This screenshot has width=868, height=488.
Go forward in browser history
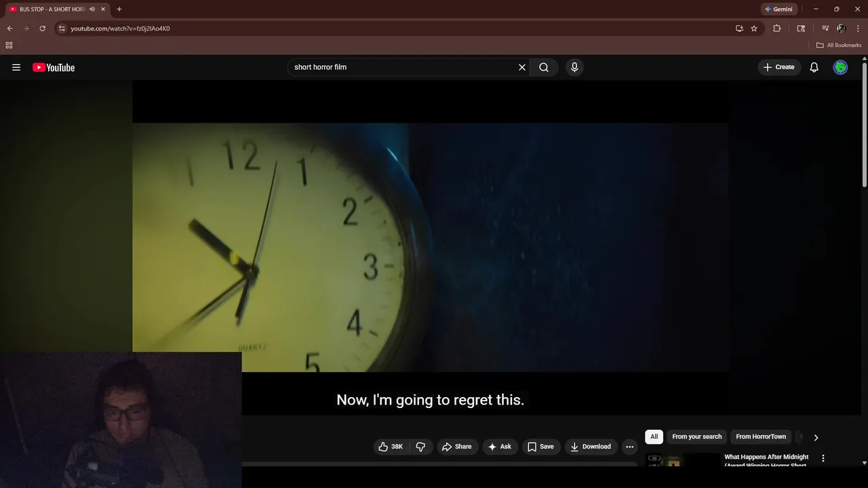(x=26, y=28)
